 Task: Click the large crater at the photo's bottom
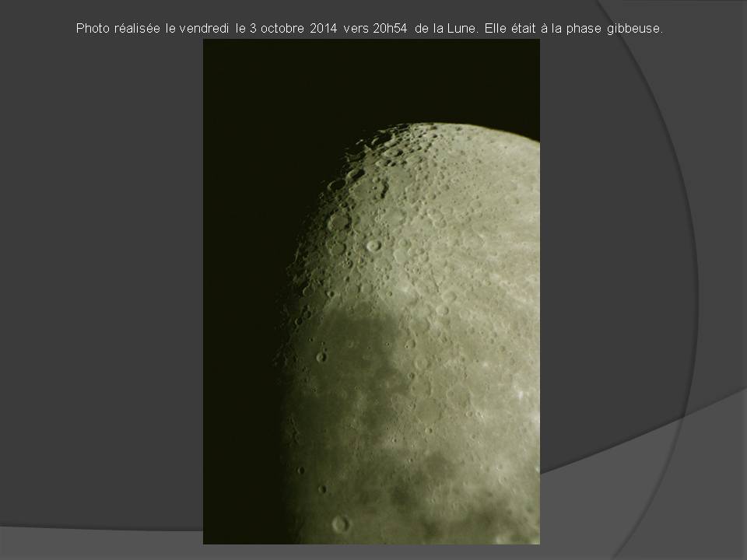[x=340, y=523]
